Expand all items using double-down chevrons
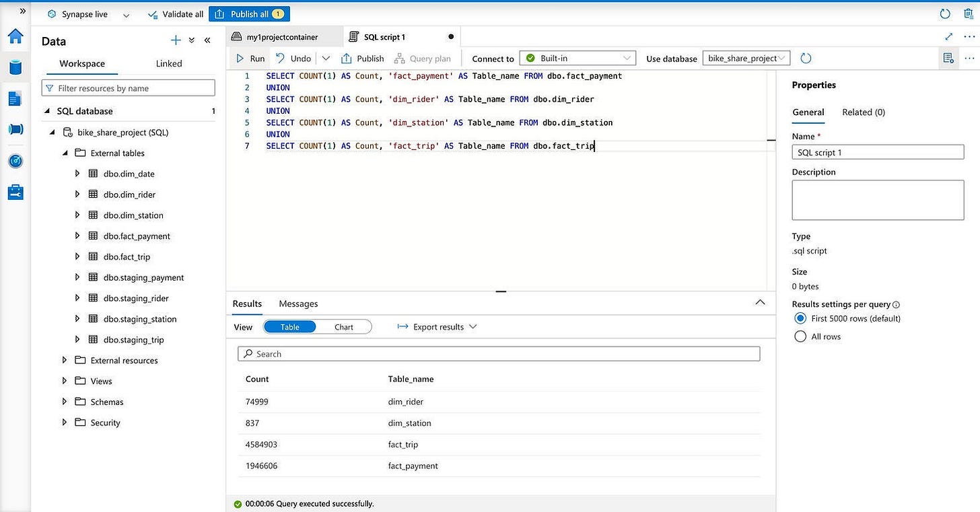This screenshot has height=512, width=980. click(192, 40)
